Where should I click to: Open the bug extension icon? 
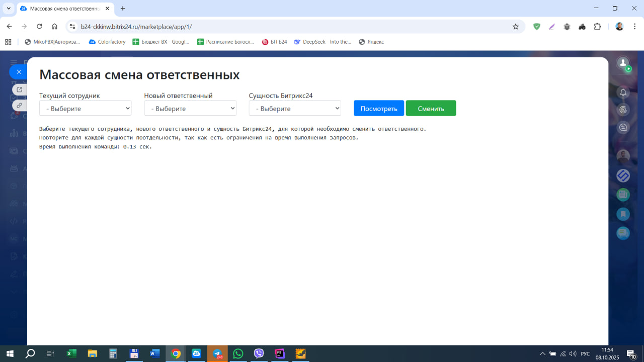coord(567,27)
